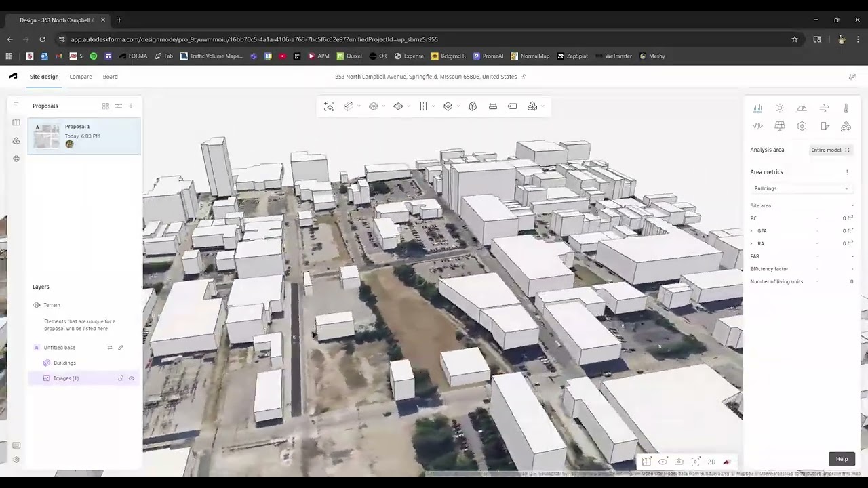Open the proposals panel icon in left rail
Screen dimensions: 868x488
[16, 123]
